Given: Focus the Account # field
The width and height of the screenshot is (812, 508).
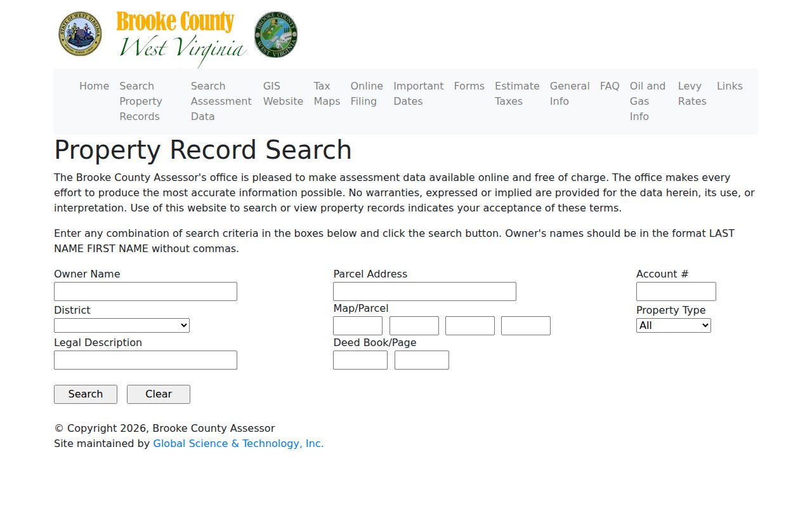Looking at the screenshot, I should [676, 291].
